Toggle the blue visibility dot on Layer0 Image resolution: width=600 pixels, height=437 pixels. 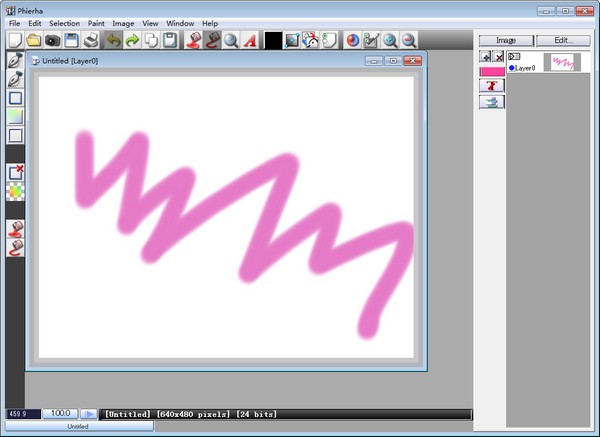[x=512, y=68]
